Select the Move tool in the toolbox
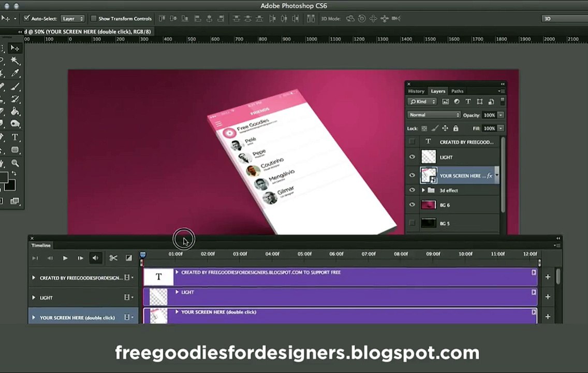This screenshot has width=588, height=373. coord(15,48)
